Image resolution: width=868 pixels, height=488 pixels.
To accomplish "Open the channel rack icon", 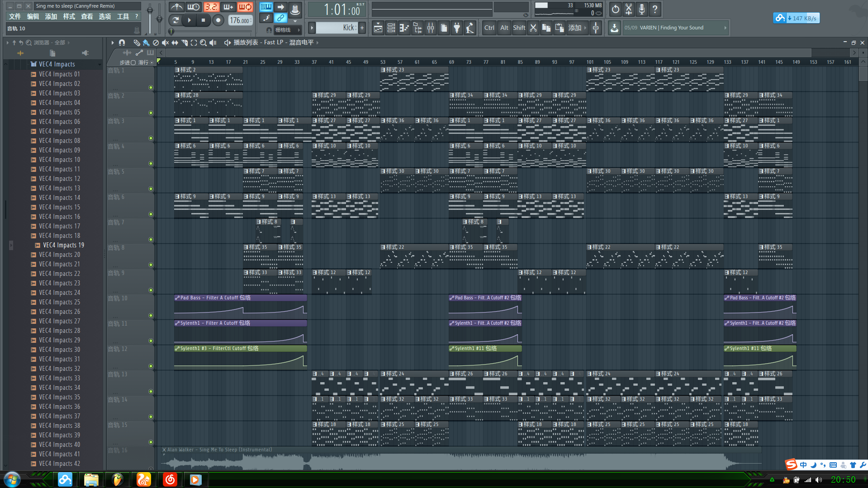I will click(391, 28).
